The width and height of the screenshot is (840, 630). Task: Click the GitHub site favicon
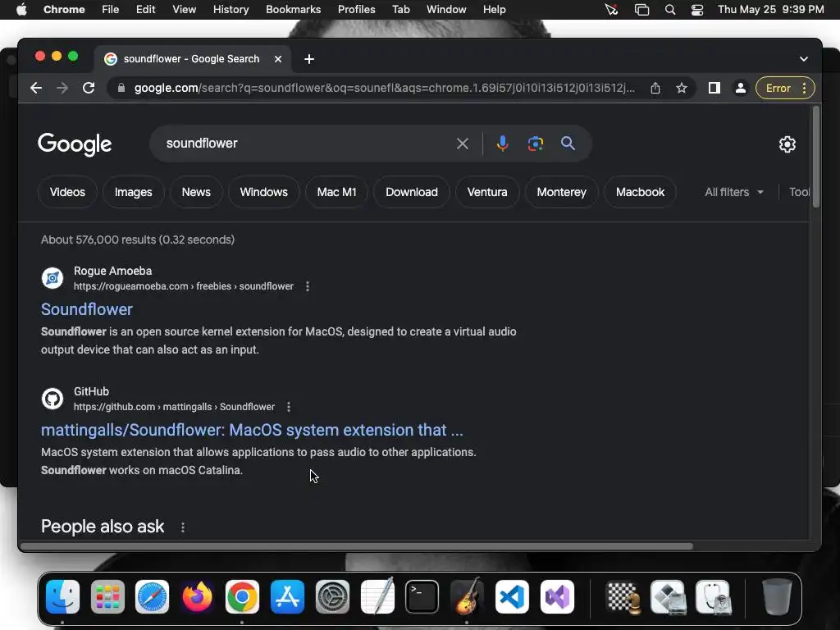(x=52, y=398)
